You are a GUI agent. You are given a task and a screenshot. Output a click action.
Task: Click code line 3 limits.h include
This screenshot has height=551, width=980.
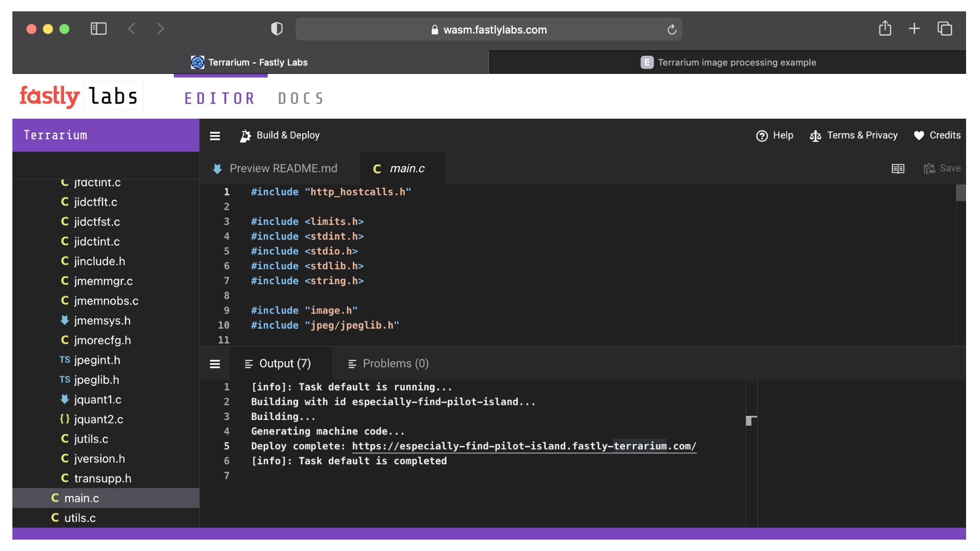(x=307, y=221)
